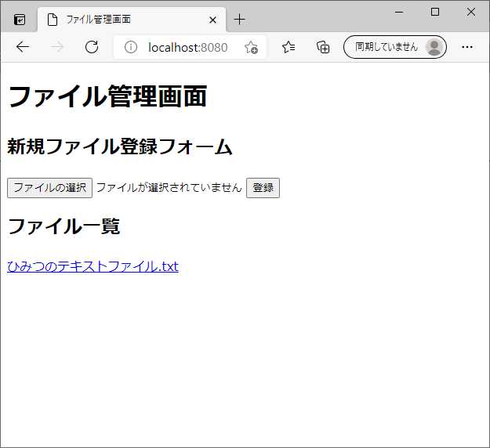Go forward with the forward arrow
The height and width of the screenshot is (448, 490).
(57, 47)
